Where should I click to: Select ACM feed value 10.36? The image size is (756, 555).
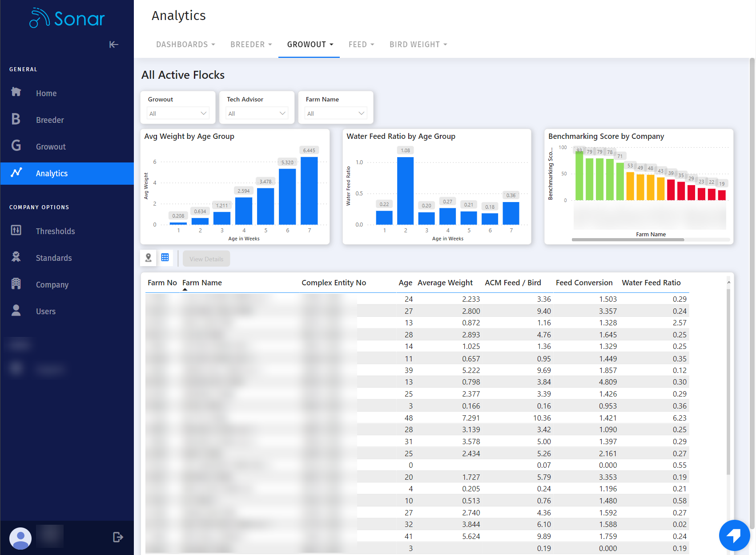[542, 418]
